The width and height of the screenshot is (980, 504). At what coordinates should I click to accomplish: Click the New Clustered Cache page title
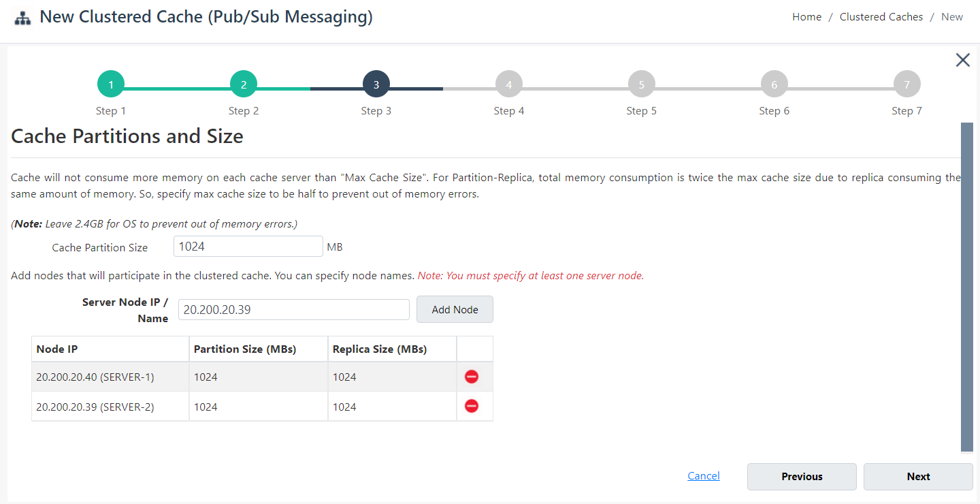click(206, 17)
